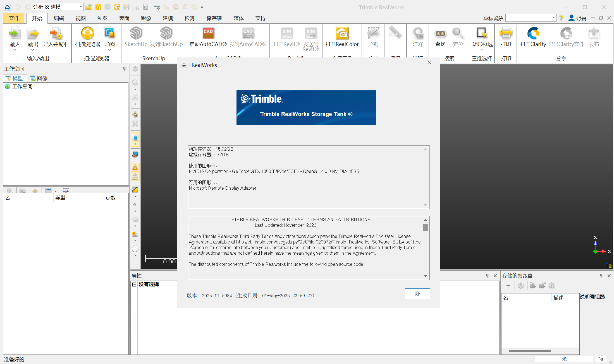Select the 图像 workspace tab

[x=39, y=78]
